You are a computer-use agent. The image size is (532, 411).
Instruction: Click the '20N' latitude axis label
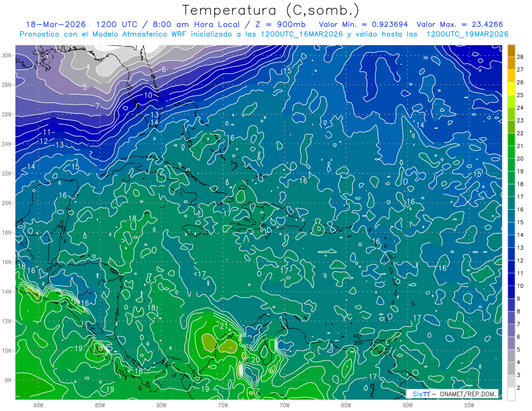(7, 203)
